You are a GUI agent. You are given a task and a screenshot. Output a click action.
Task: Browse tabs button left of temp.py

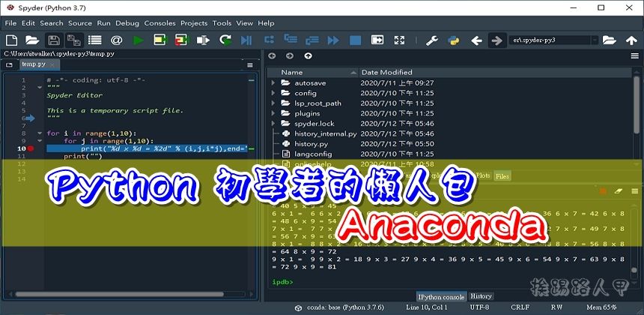9,65
